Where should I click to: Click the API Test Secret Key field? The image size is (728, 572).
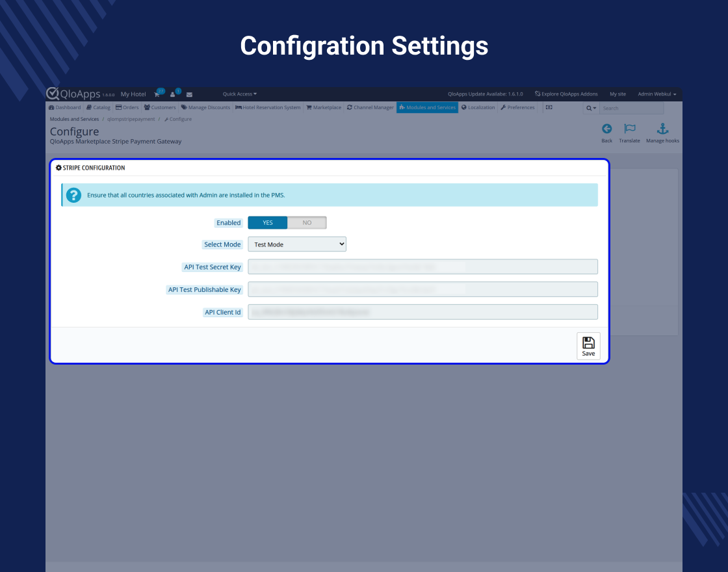click(422, 267)
